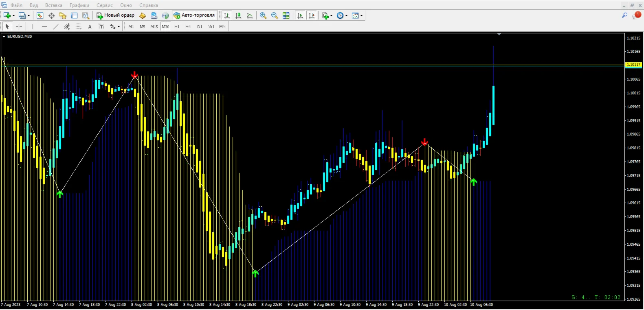Switch timeframe to H1
Viewport: 644px width, 310px height.
[x=177, y=26]
